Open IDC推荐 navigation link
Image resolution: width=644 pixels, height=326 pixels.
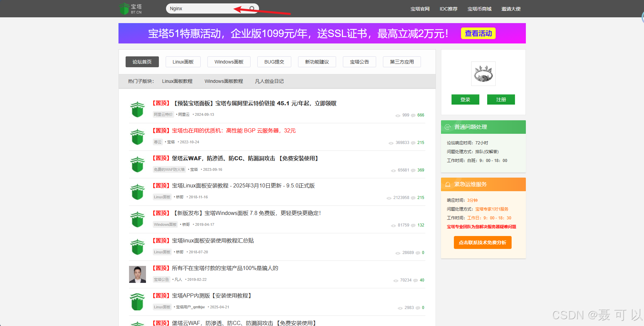click(x=448, y=9)
